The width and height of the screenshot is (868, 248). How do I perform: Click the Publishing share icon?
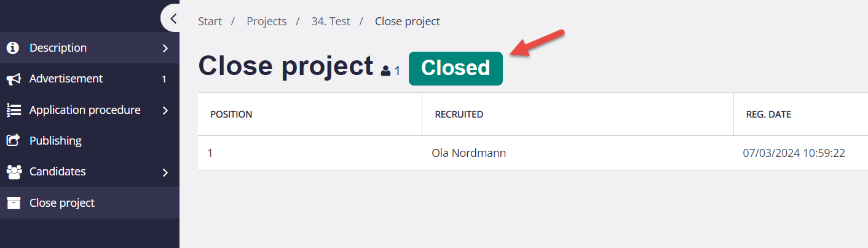[13, 141]
